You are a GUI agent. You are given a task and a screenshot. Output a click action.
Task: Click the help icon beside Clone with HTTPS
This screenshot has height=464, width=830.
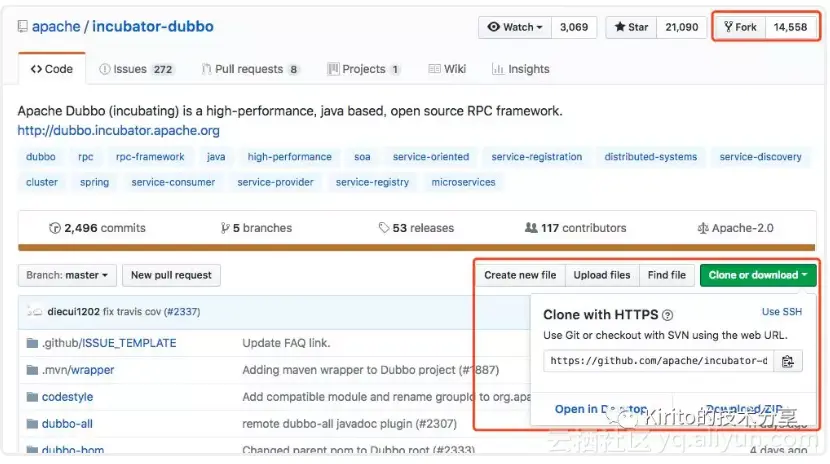click(x=667, y=314)
